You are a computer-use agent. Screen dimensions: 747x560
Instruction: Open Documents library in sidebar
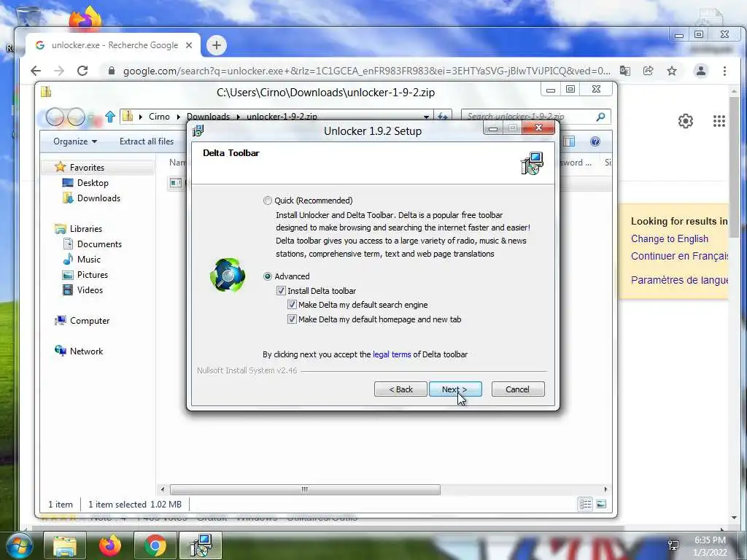pyautogui.click(x=99, y=244)
